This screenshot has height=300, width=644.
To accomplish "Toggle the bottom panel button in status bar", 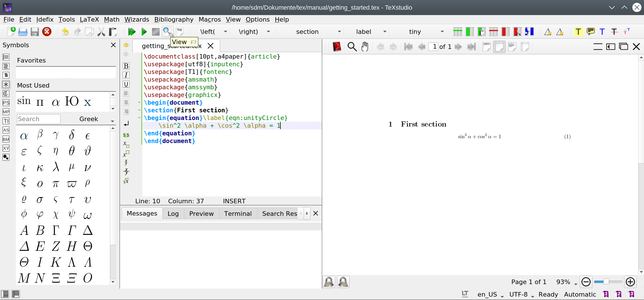I will click(x=16, y=294).
